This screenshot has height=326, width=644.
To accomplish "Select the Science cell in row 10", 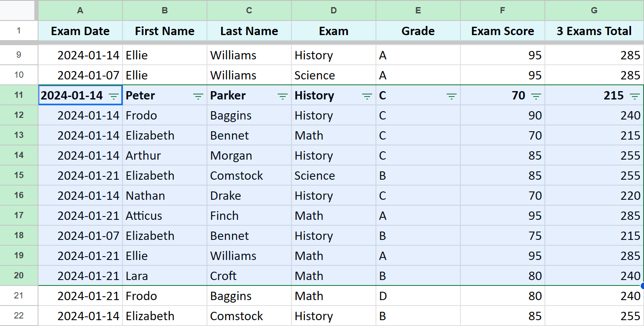I will [334, 75].
